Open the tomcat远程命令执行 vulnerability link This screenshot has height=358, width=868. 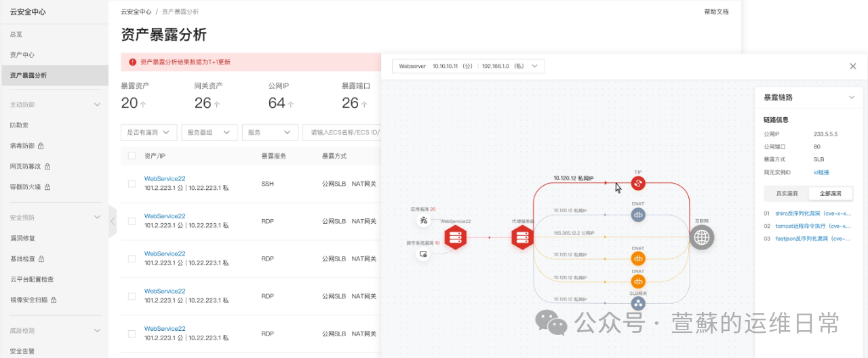coord(812,226)
